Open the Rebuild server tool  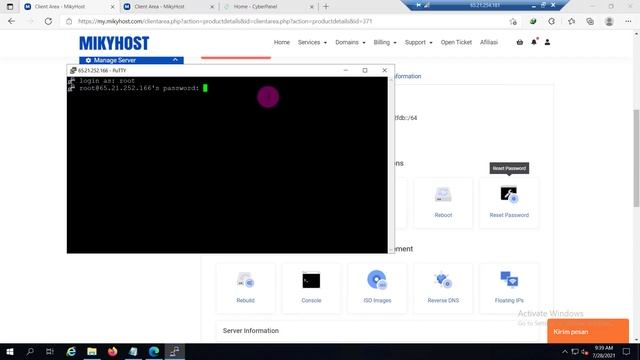point(245,288)
